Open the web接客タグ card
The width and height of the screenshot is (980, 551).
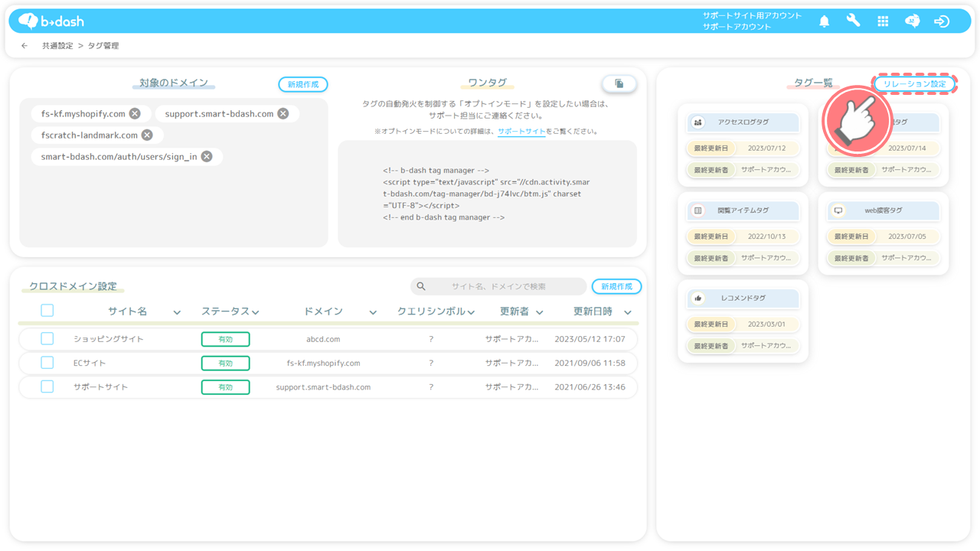coord(883,233)
